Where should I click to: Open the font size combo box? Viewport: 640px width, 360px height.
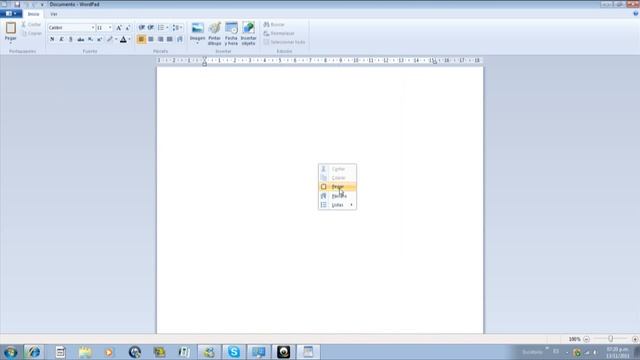pos(104,27)
